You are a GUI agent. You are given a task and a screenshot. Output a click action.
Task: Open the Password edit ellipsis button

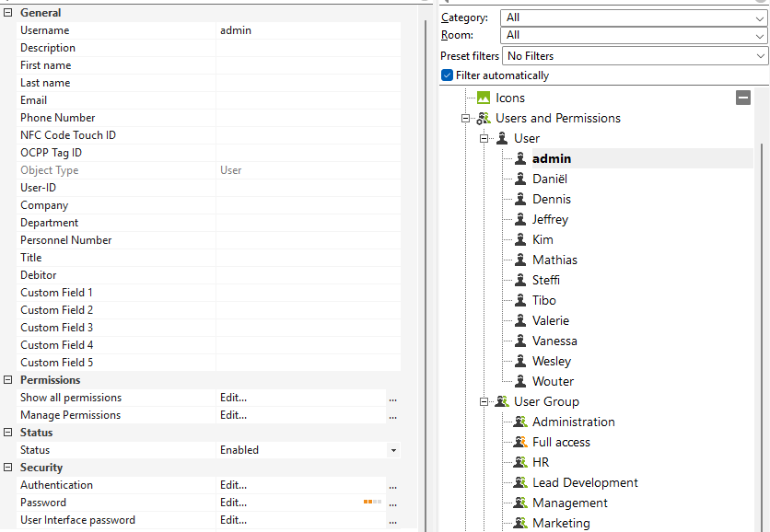point(393,503)
